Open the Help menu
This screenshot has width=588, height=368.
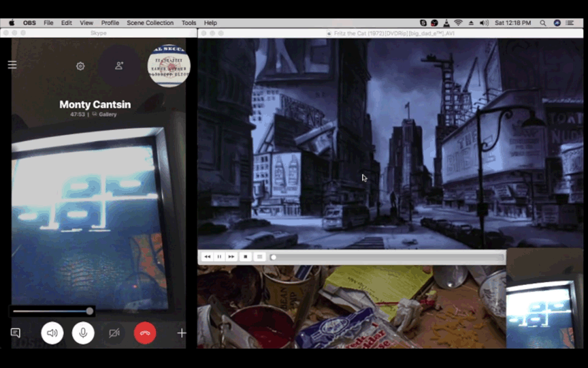pyautogui.click(x=210, y=23)
